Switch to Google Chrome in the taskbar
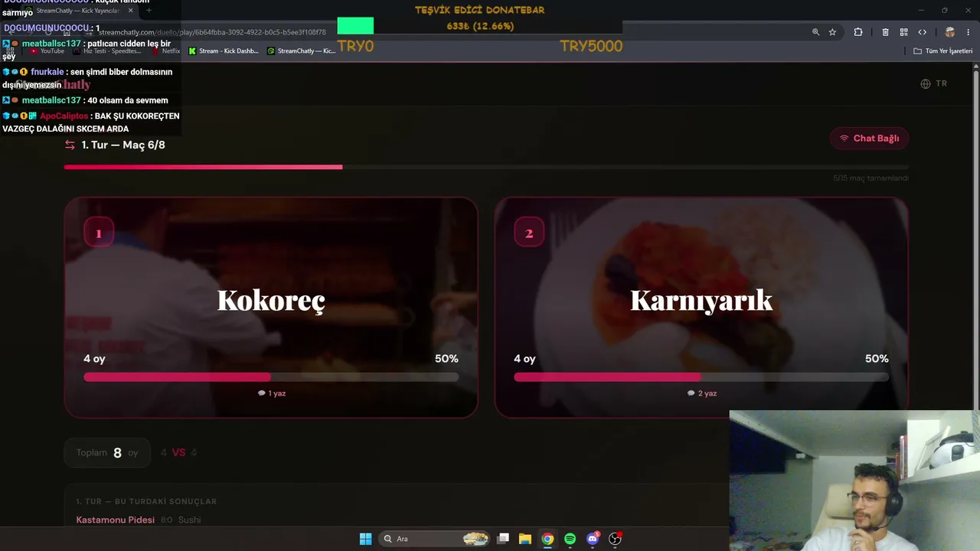980x551 pixels. 547,539
